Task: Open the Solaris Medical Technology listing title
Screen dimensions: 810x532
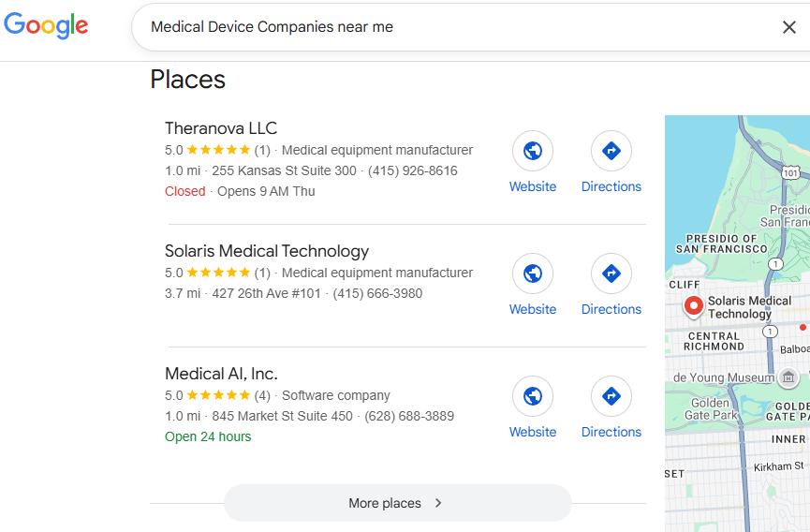Action: tap(267, 251)
